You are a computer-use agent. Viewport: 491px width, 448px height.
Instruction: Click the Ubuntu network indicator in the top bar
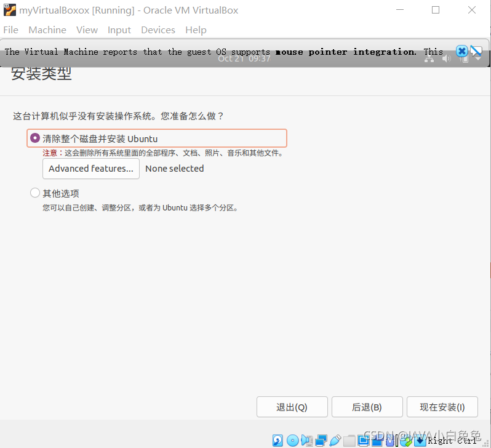[x=429, y=58]
